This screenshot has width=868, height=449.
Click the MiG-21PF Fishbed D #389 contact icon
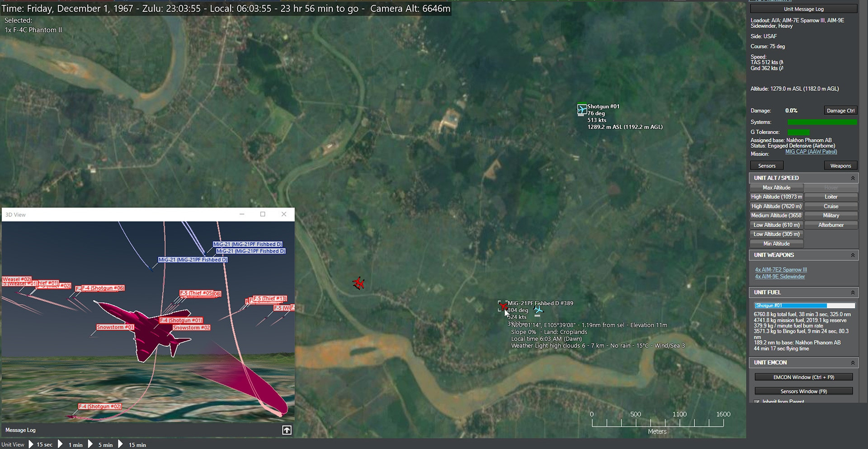(503, 307)
